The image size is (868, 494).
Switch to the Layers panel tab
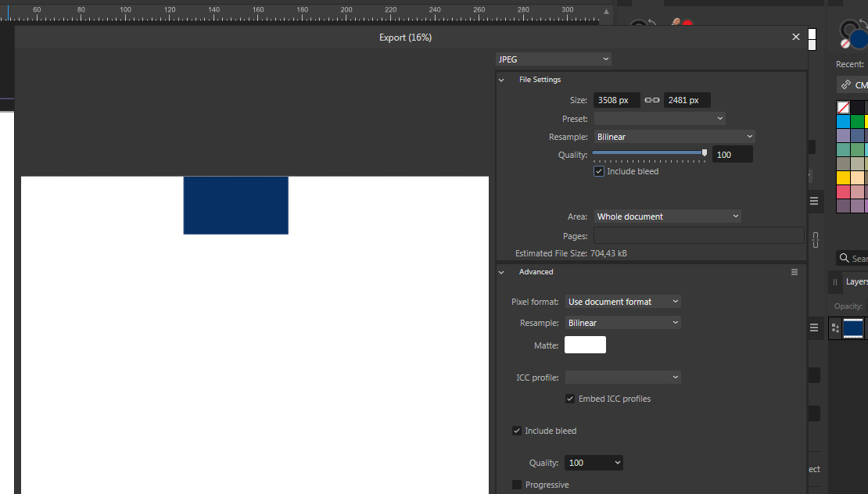(856, 281)
